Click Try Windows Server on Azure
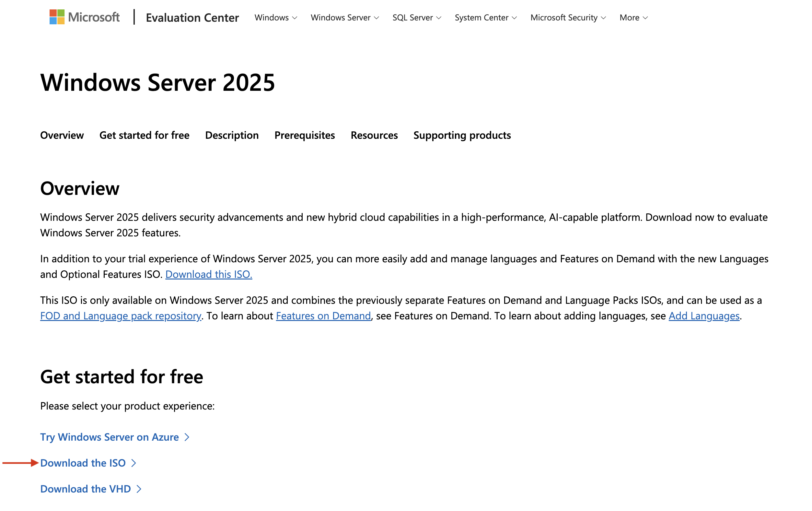Viewport: 812px width, 511px height. (115, 437)
